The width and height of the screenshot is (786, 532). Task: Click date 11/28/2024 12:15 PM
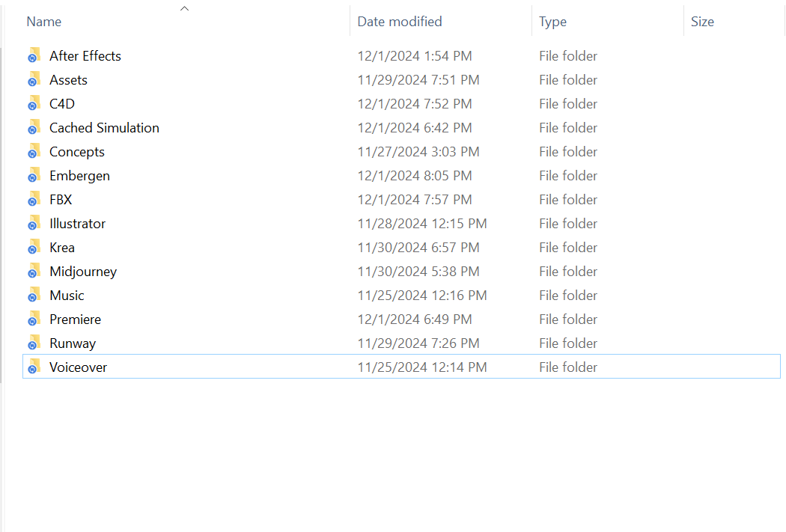(422, 224)
